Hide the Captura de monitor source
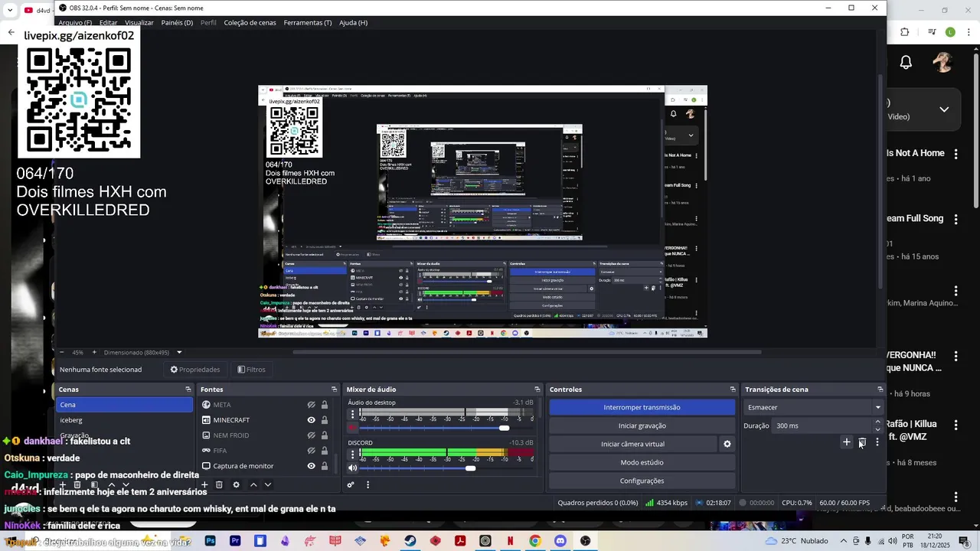The width and height of the screenshot is (980, 551). point(312,466)
